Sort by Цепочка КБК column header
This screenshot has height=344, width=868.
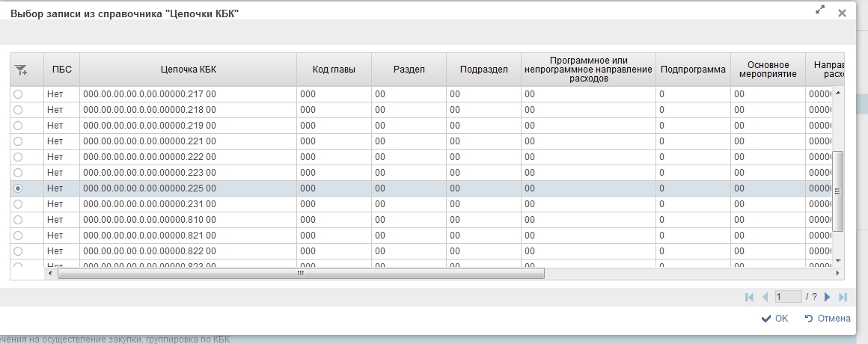(188, 70)
